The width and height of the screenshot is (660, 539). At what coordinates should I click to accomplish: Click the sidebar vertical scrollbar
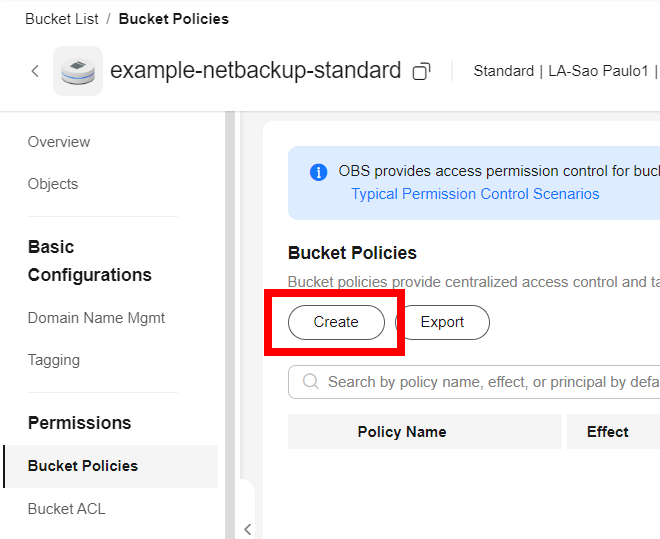click(230, 300)
